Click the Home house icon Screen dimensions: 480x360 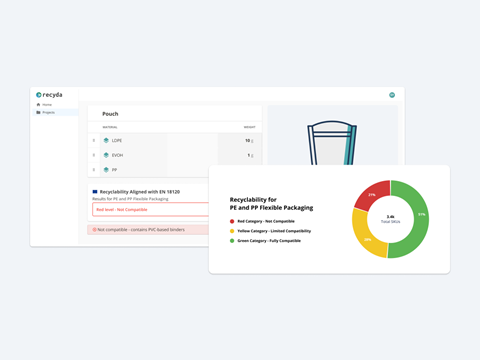point(38,105)
